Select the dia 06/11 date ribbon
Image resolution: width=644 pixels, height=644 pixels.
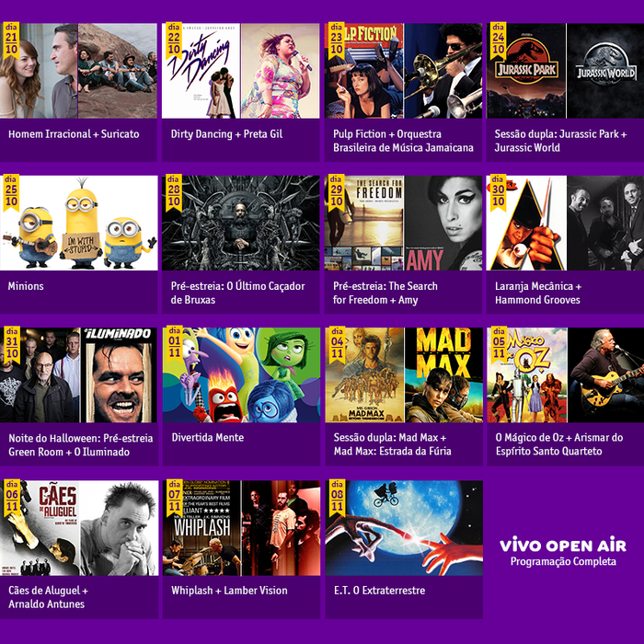tap(12, 498)
